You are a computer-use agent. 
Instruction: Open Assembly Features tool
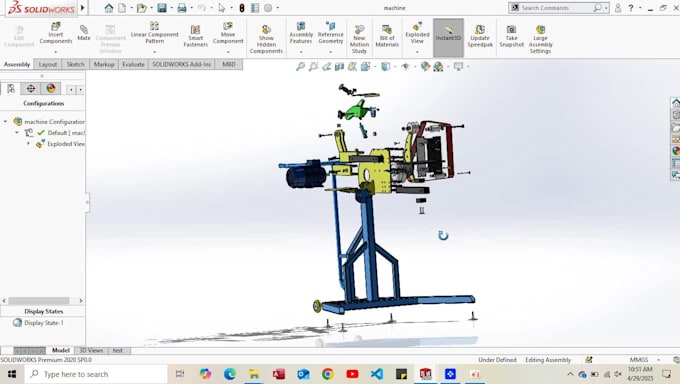pyautogui.click(x=301, y=33)
